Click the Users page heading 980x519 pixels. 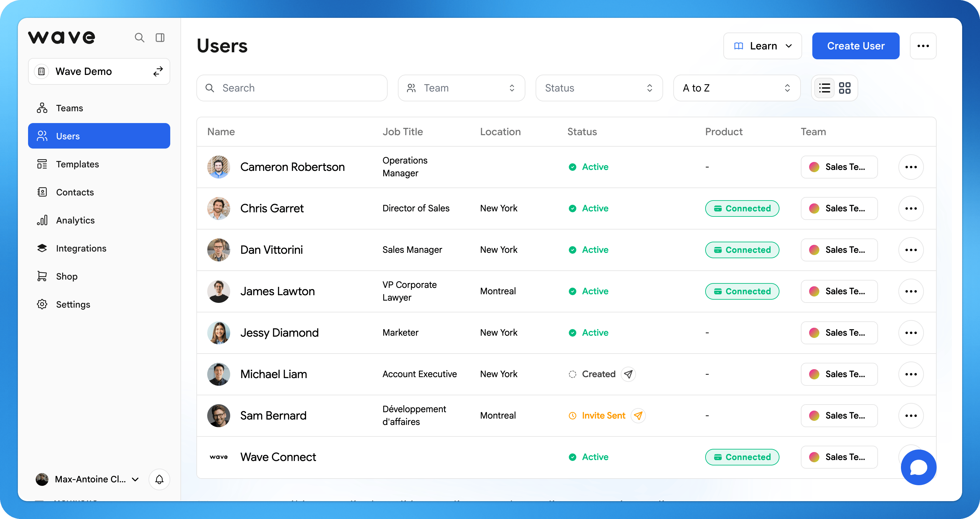click(222, 46)
